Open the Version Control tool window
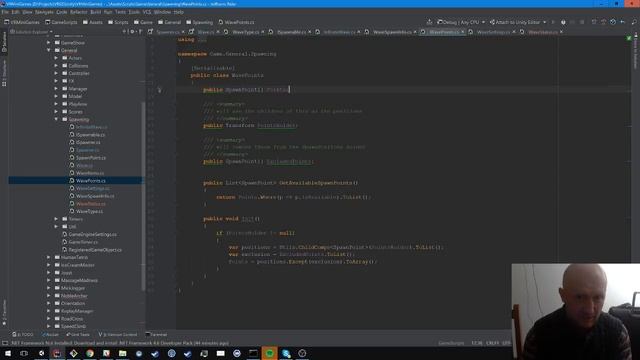 [118, 334]
